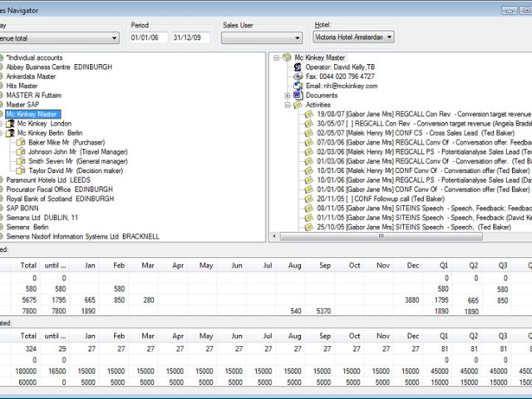
Task: Click the 19/08/07 REGCALL activity icon
Action: pos(308,114)
